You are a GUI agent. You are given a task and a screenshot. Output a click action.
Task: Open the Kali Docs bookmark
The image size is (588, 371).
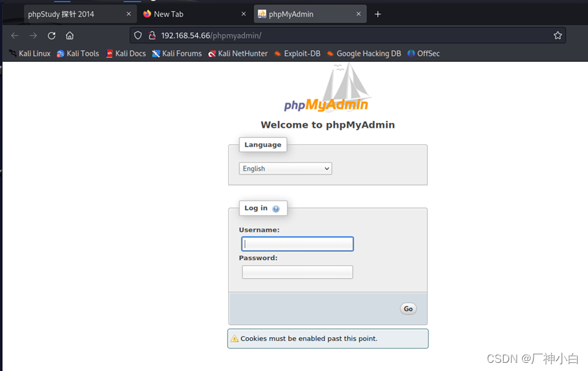126,54
